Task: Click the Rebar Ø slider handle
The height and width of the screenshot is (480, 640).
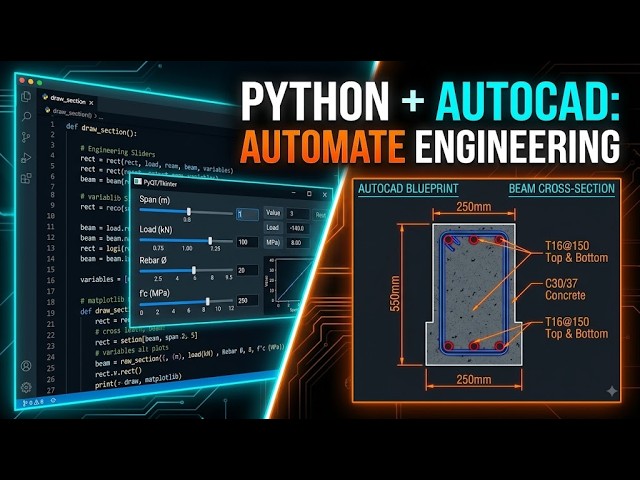Action: point(194,270)
